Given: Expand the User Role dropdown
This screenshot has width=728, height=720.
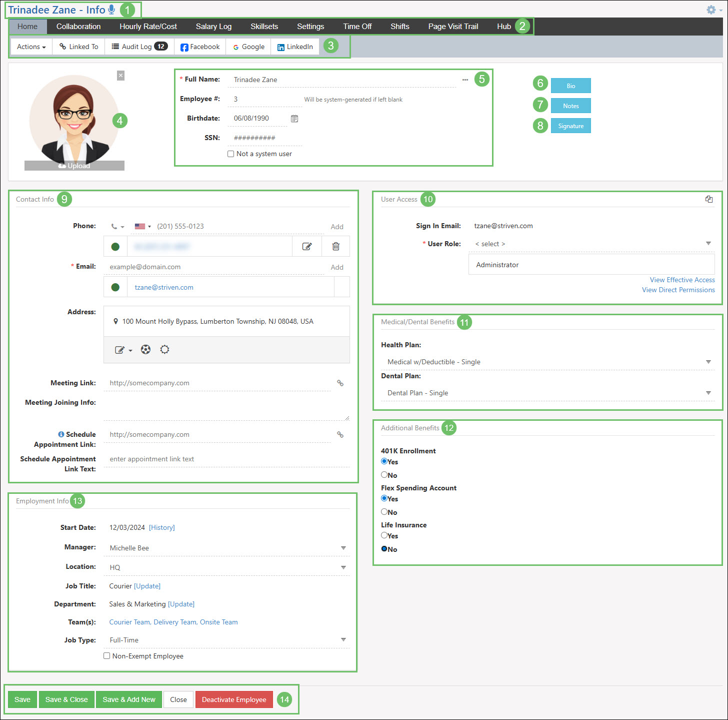Looking at the screenshot, I should pyautogui.click(x=591, y=244).
